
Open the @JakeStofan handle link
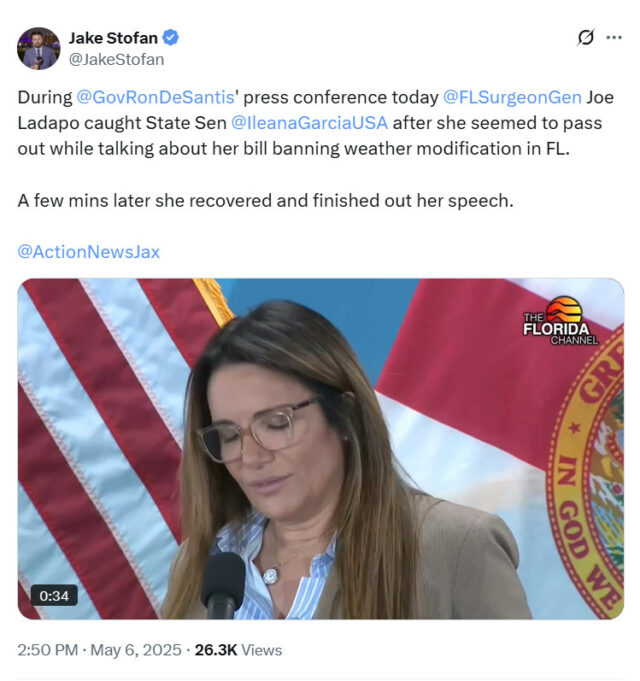[116, 60]
